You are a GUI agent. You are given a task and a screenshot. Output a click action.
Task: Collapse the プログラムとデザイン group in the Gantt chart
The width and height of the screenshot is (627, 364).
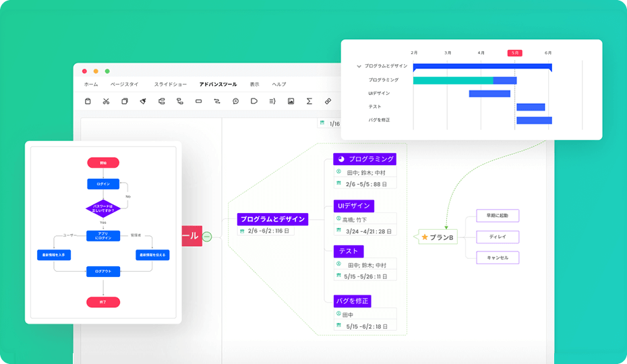pos(359,66)
